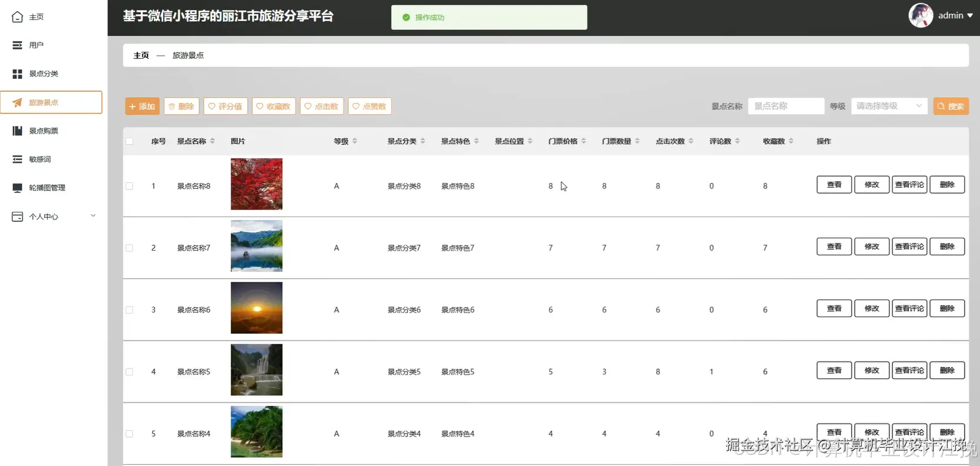Open the sunset image of 景点名称6

click(256, 308)
